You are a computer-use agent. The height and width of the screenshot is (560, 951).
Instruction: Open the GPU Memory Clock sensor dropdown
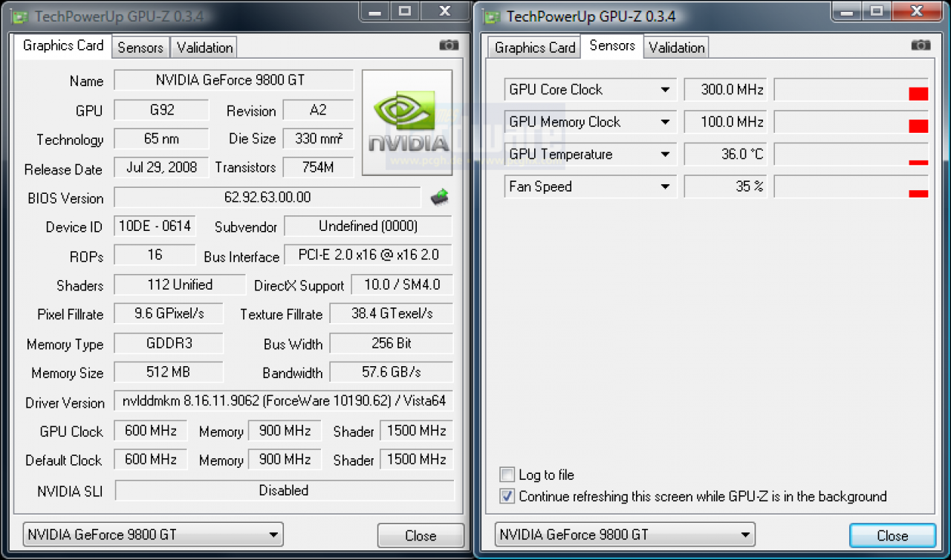point(665,123)
